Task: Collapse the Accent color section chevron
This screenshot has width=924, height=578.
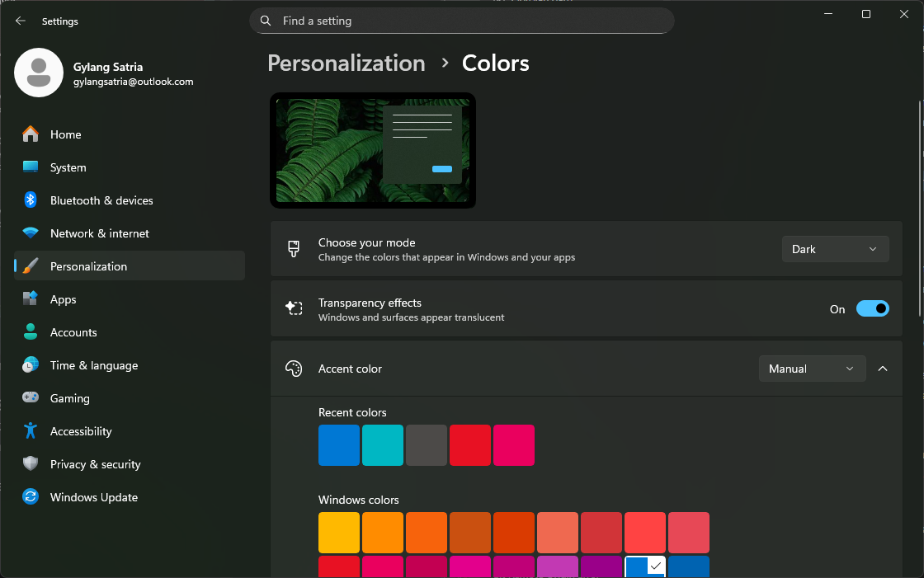Action: point(883,369)
